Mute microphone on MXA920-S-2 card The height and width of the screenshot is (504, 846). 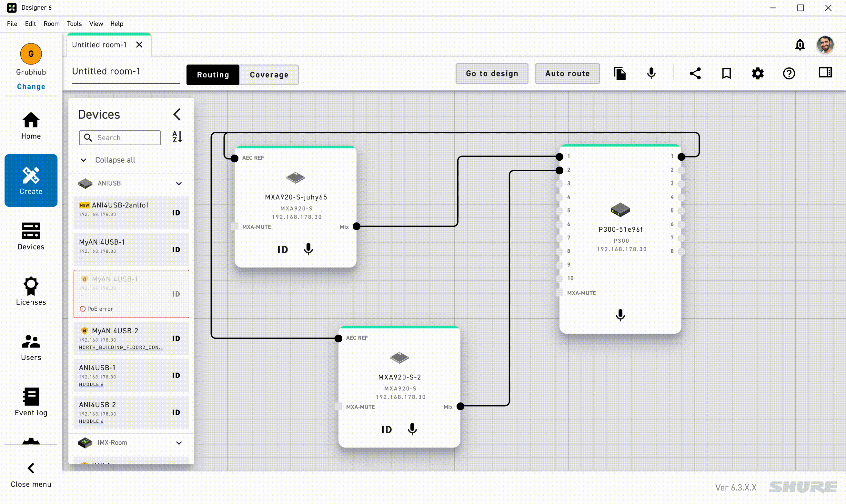click(412, 429)
